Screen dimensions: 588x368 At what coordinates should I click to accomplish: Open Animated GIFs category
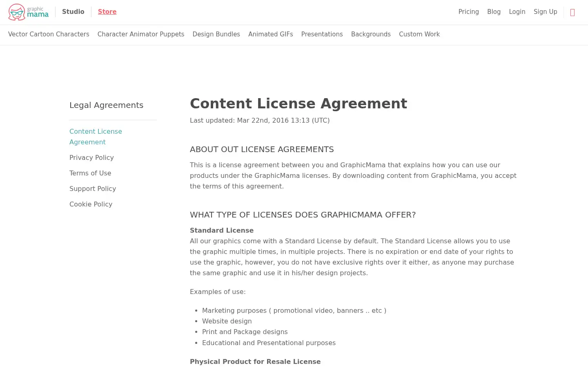click(271, 34)
